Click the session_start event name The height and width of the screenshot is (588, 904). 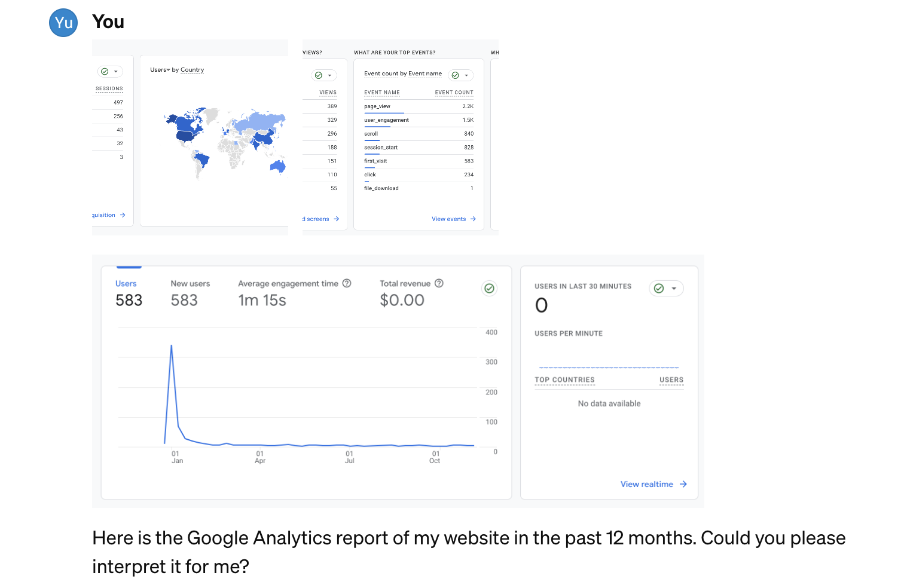[381, 148]
